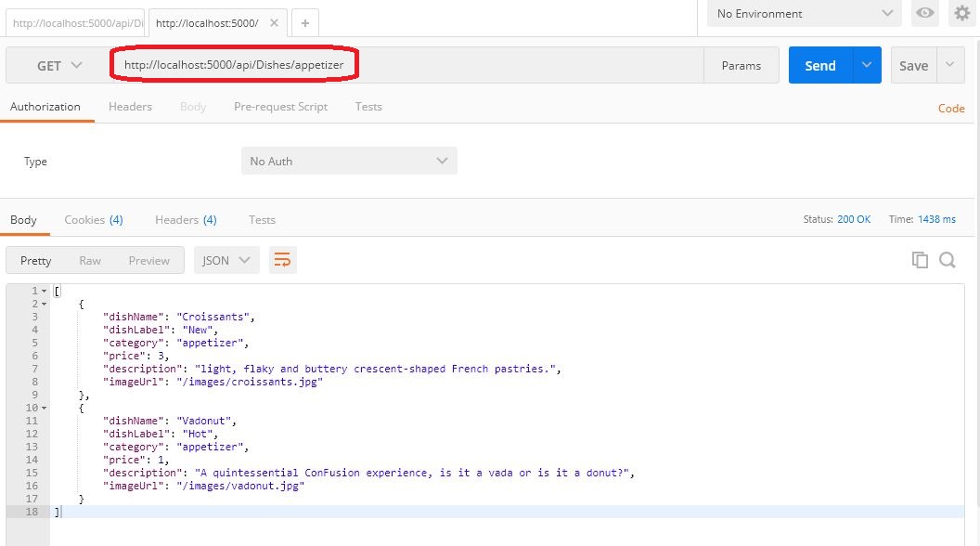Copy the JSON response using the copy icon

click(918, 260)
